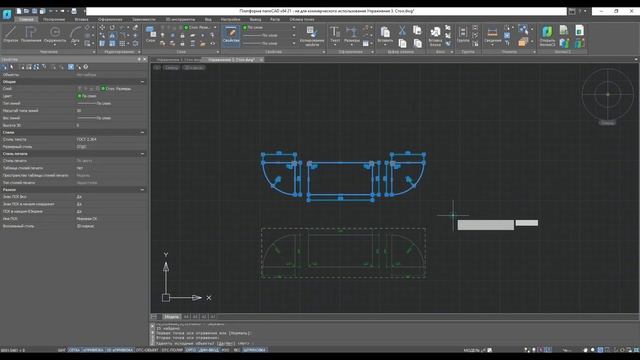Toggle СЕТКА (grid) in status bar

(x=74, y=350)
